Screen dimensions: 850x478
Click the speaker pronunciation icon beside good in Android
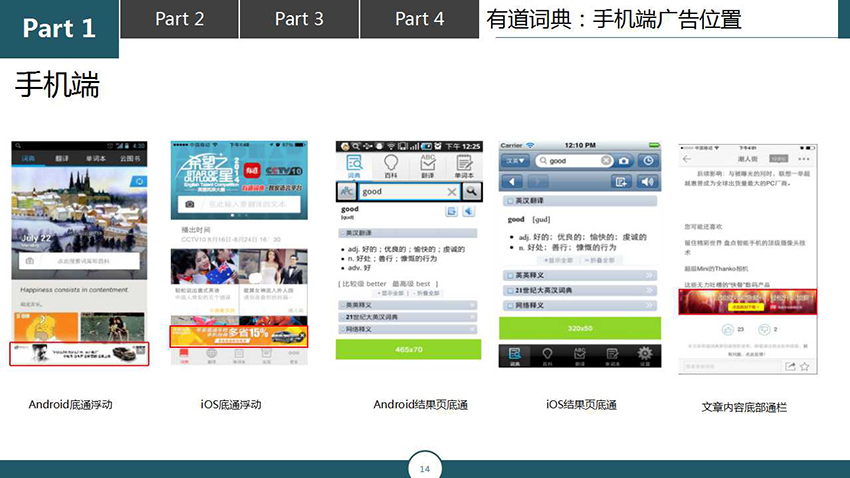click(x=469, y=211)
